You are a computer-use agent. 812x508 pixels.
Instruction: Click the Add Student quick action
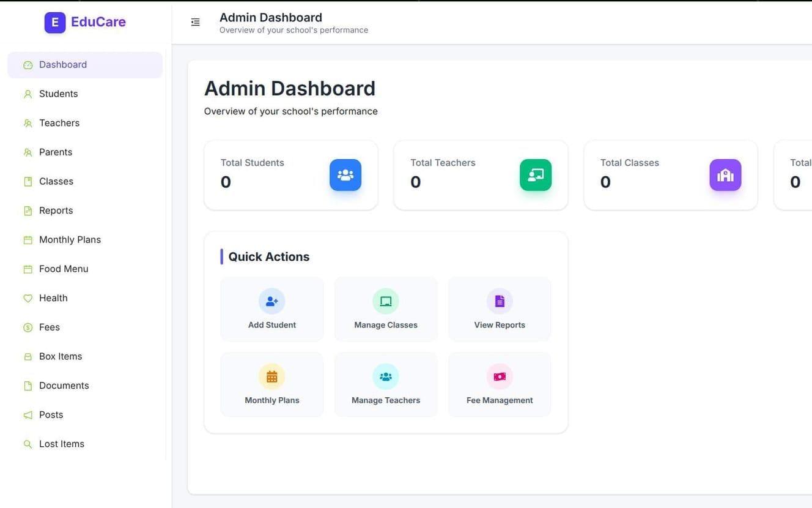(272, 309)
